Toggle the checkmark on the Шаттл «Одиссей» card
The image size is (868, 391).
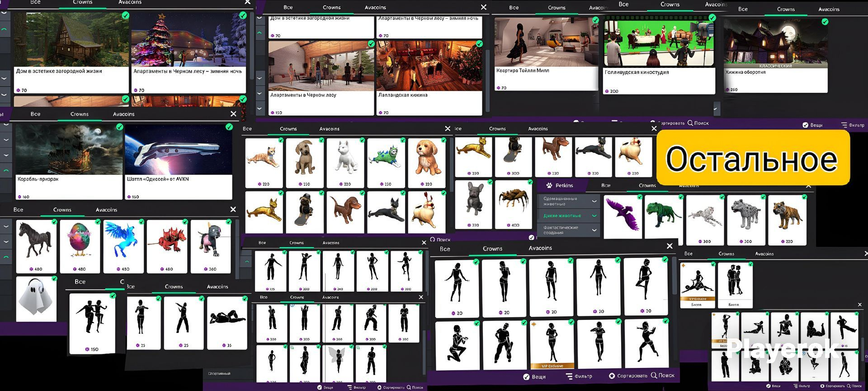pyautogui.click(x=229, y=127)
